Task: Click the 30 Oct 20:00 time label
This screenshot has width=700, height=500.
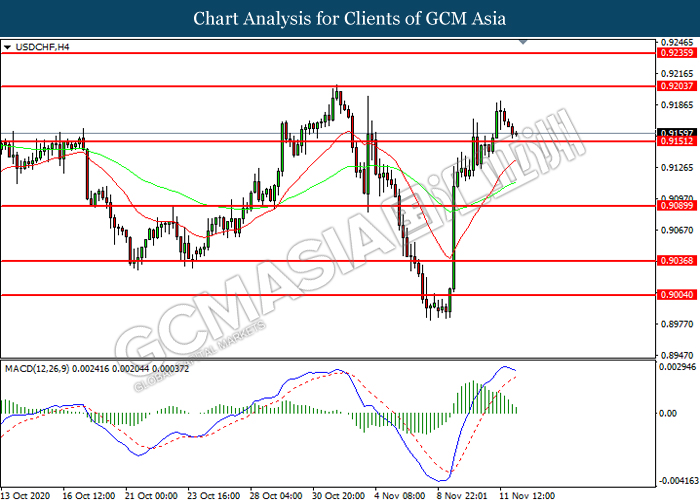Action: (338, 495)
